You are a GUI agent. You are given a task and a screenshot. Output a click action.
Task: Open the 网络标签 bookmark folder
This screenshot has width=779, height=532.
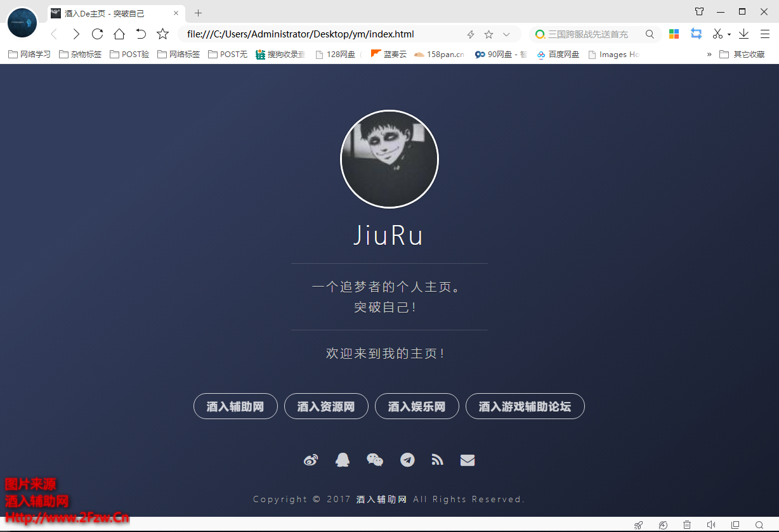tap(178, 55)
